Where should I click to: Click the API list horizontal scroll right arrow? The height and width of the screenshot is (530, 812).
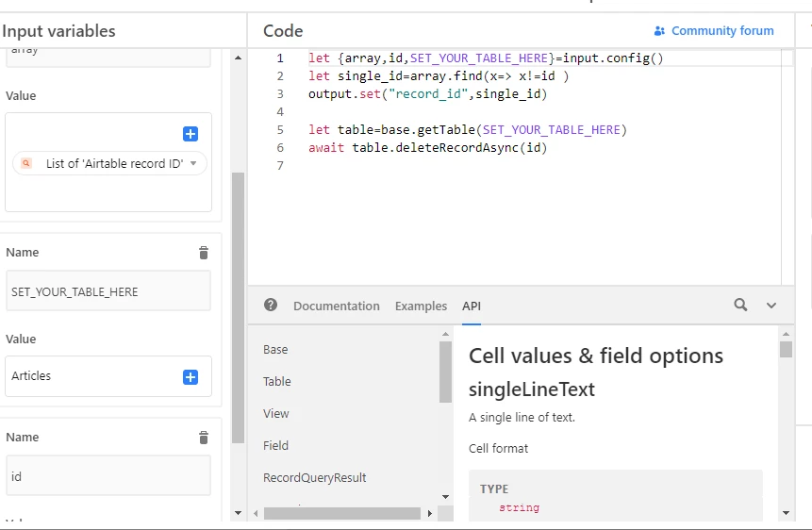[430, 513]
